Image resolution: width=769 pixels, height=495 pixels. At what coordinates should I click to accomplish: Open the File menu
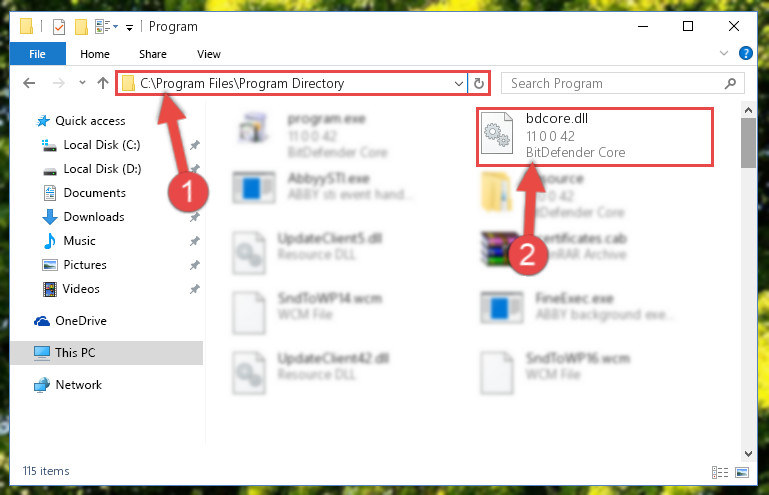point(37,53)
